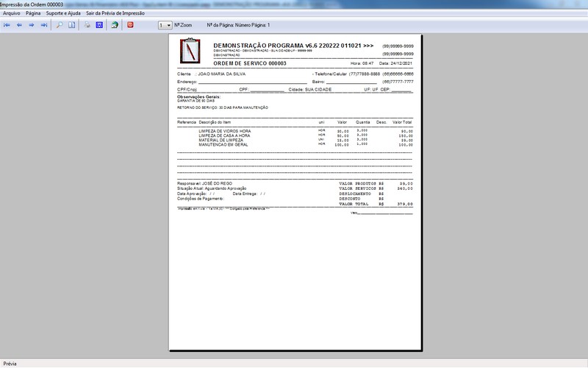Click Sair da Prévia de Impressão
The width and height of the screenshot is (588, 368).
click(x=115, y=13)
